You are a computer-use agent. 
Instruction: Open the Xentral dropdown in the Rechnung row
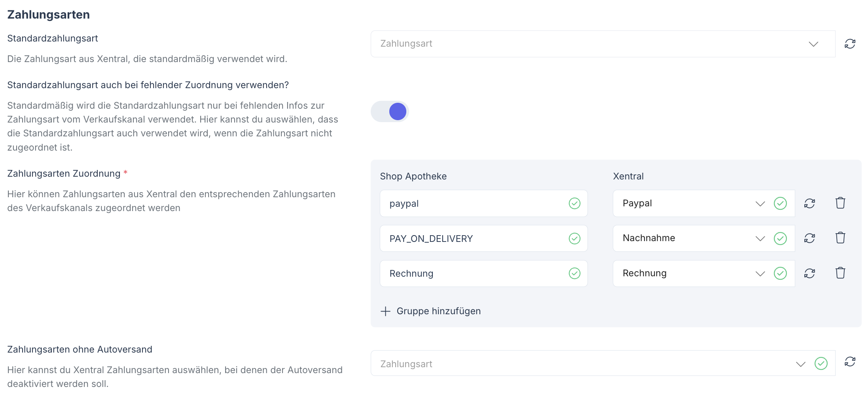pos(760,273)
